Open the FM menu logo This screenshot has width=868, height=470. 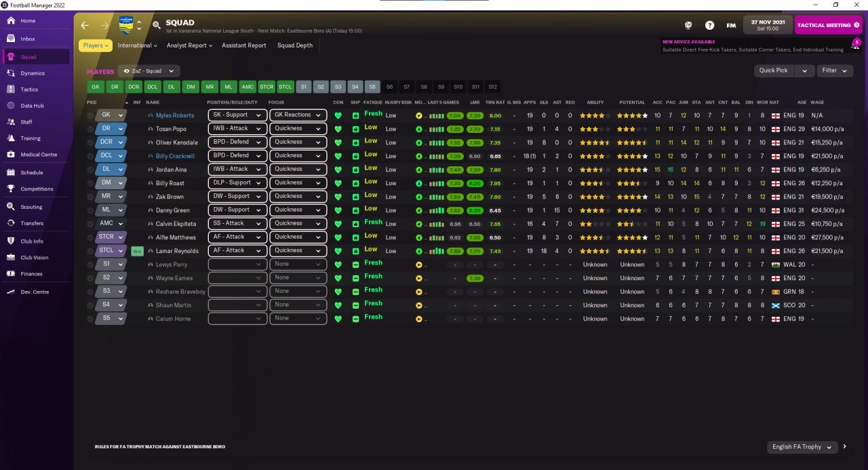(x=731, y=25)
